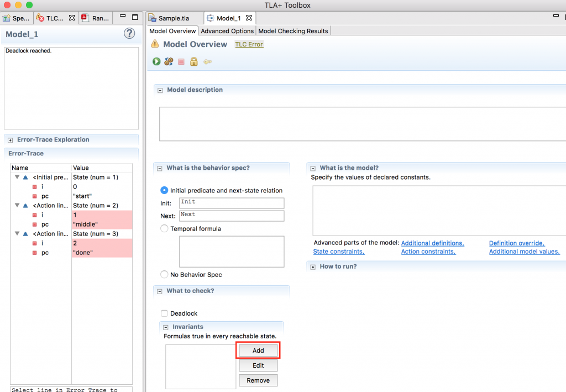Open the Advanced Options page tab
This screenshot has width=566, height=392.
(227, 31)
